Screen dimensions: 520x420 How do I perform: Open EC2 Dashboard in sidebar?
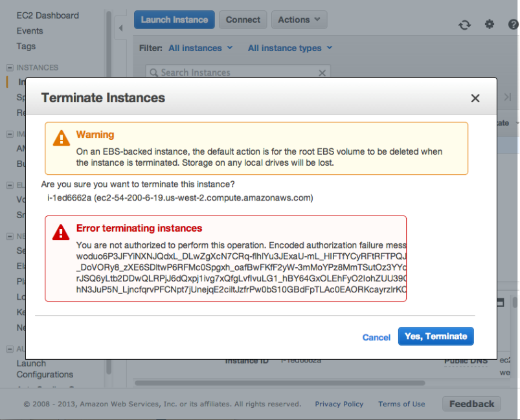tap(48, 15)
